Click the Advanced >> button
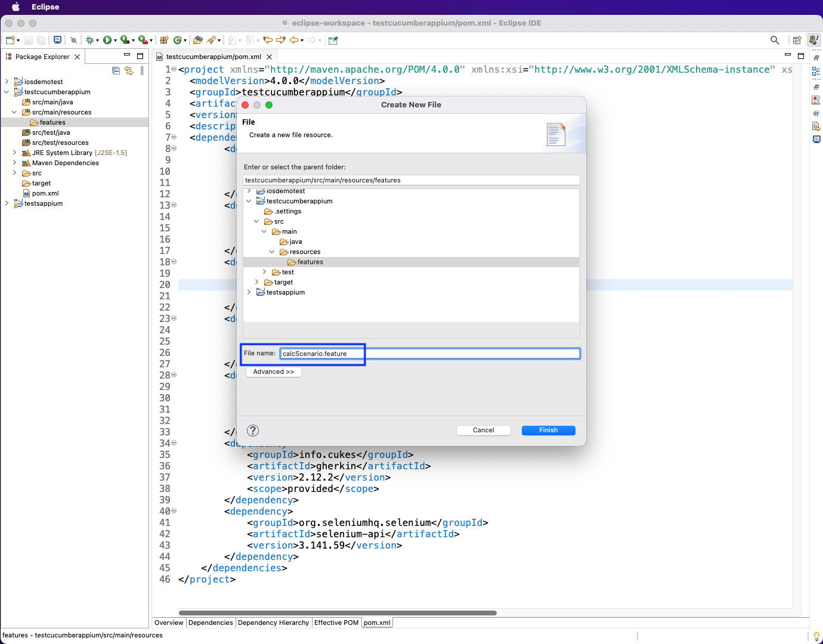Screen dimensions: 823x644 click(274, 372)
